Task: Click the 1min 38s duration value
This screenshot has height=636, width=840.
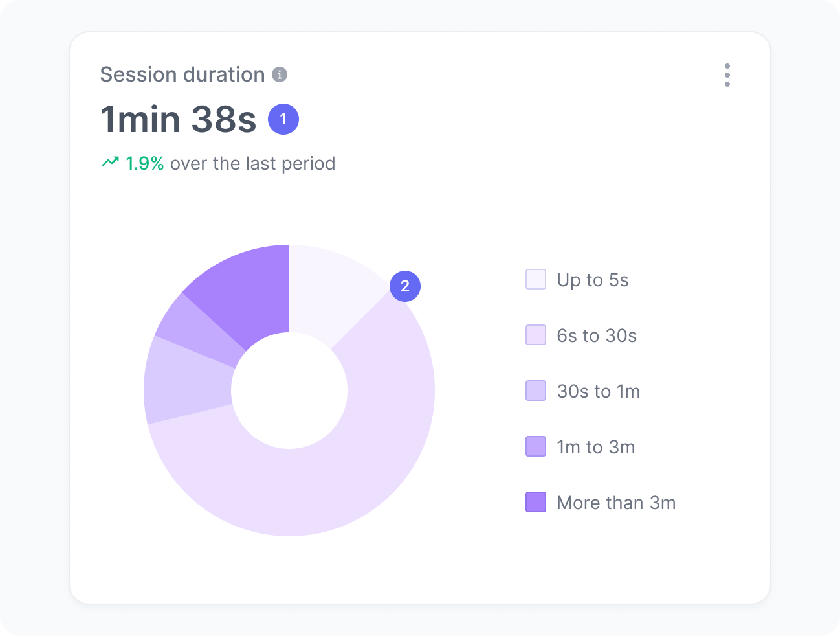Action: coord(178,119)
